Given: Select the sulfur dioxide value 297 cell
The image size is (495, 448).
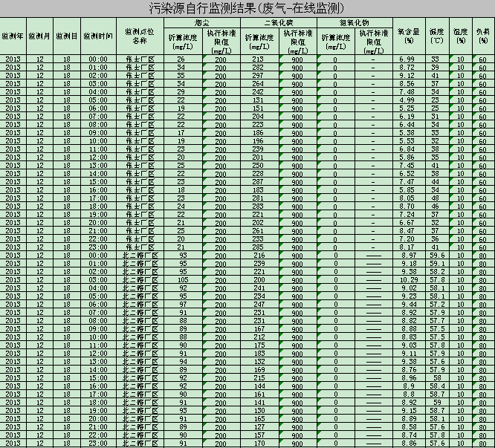Looking at the screenshot, I should [260, 75].
